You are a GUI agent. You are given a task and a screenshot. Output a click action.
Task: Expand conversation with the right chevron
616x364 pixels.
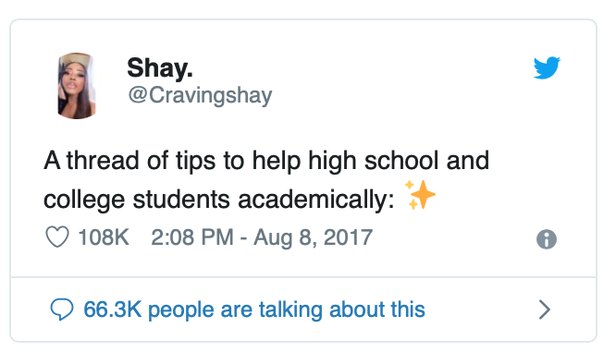545,309
